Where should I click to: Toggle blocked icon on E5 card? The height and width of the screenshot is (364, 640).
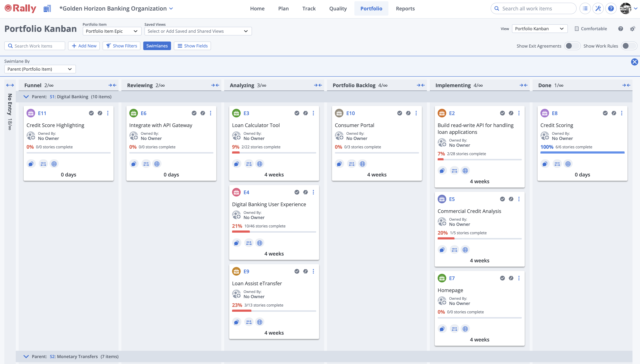(x=511, y=199)
